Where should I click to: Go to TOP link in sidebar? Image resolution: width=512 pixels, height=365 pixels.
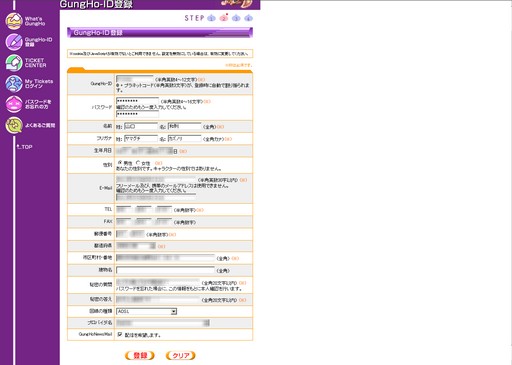(x=25, y=147)
